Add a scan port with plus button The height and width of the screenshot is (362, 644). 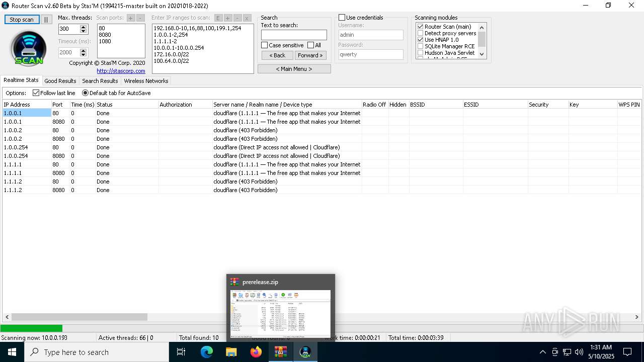pyautogui.click(x=131, y=18)
